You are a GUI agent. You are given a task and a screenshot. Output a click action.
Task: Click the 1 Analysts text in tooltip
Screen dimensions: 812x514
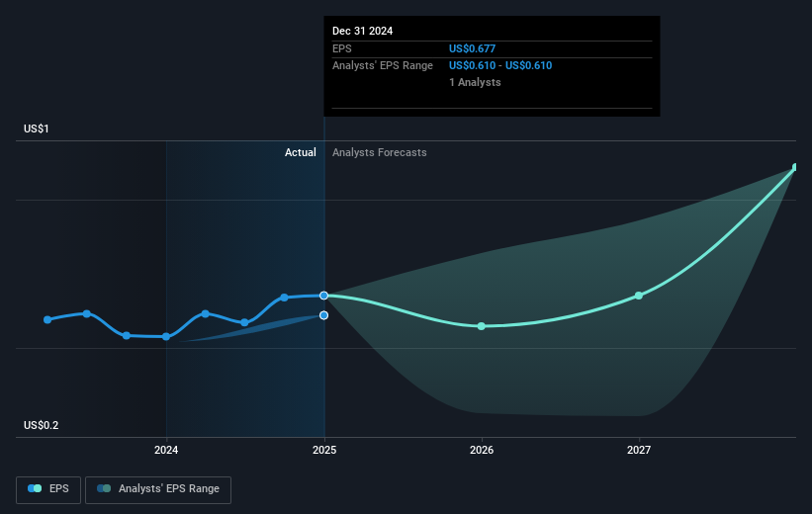tap(475, 82)
